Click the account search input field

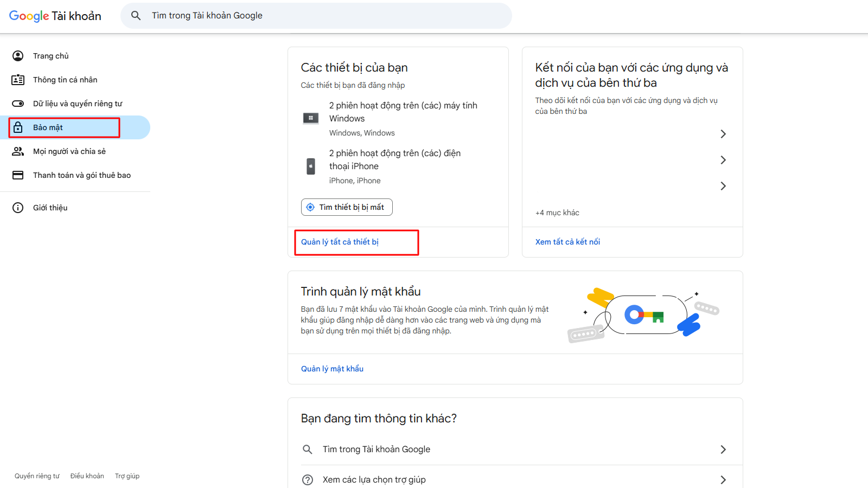[x=325, y=15]
